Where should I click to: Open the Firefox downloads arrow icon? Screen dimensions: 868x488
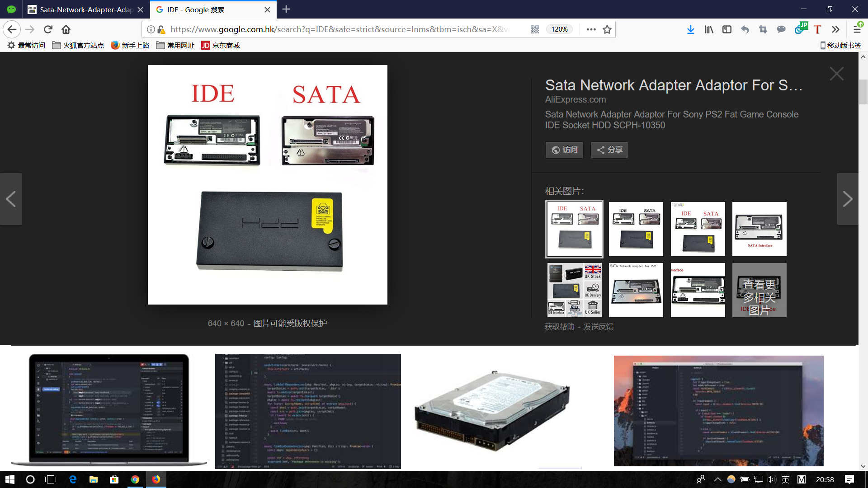pyautogui.click(x=690, y=29)
